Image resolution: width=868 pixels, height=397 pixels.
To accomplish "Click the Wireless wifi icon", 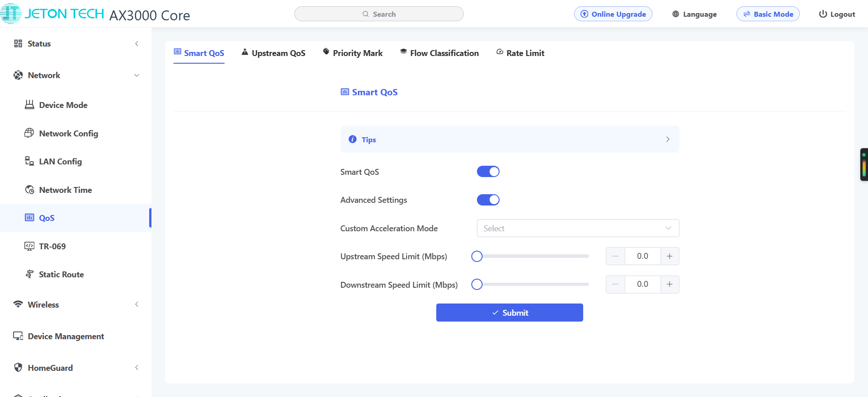I will [x=18, y=304].
